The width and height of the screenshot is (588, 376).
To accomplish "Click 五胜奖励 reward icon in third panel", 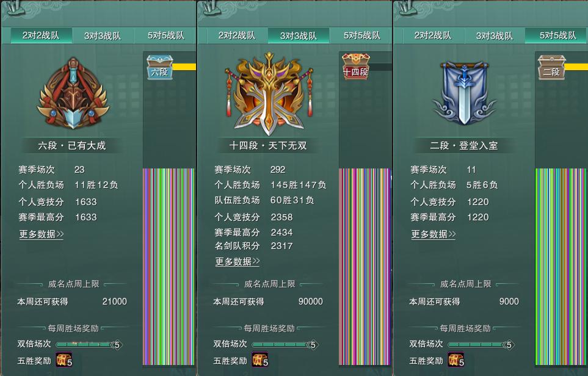I will (456, 360).
